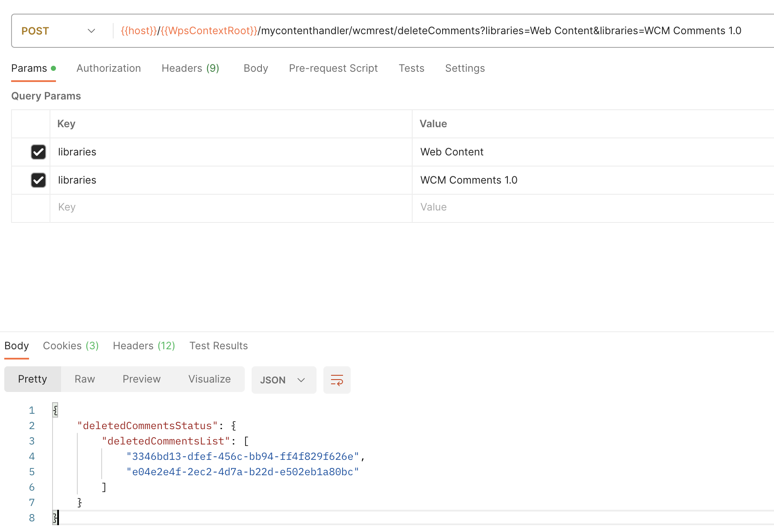Open the Test Results tab
Screen dimensions: 774x532
tap(218, 346)
